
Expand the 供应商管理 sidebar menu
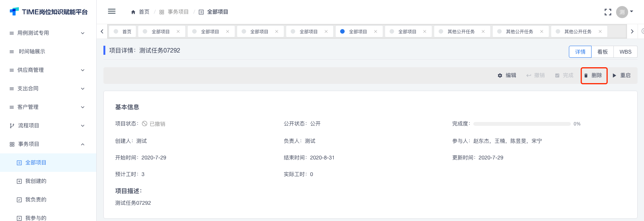(x=48, y=70)
